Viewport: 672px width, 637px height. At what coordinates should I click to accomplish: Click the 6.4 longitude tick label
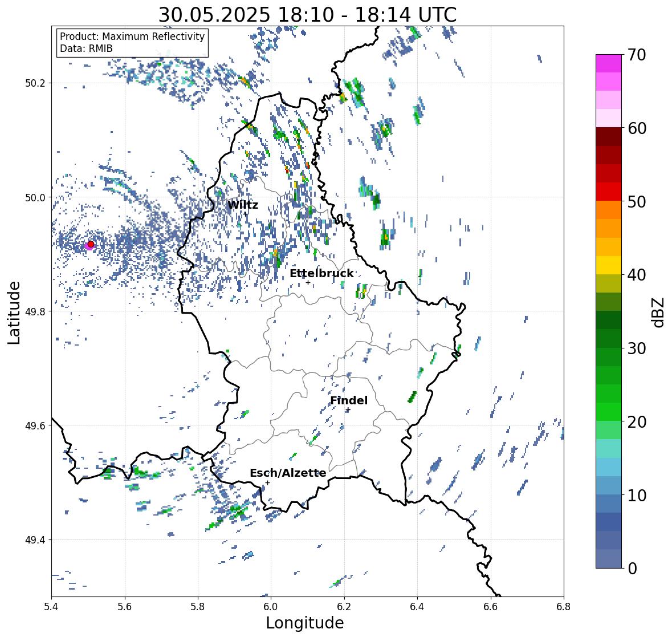417,607
